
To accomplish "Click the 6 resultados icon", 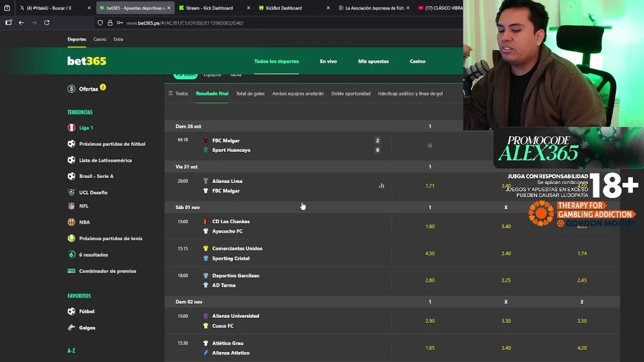I will [x=71, y=255].
